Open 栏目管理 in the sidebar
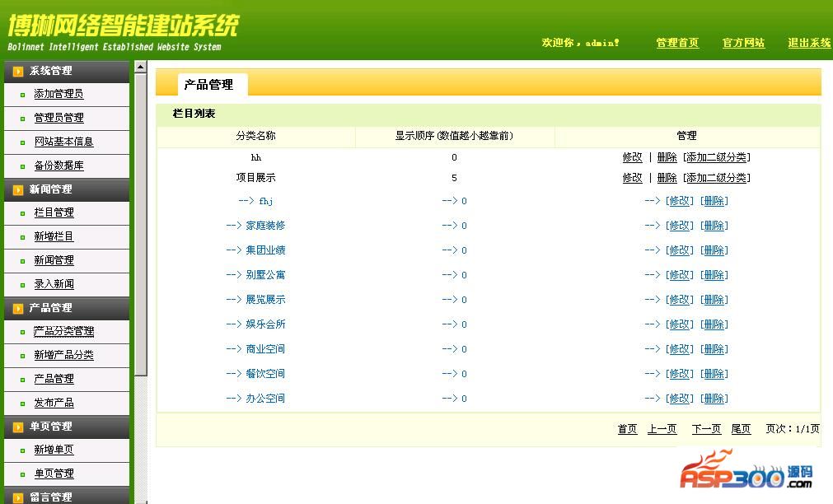 (x=54, y=212)
